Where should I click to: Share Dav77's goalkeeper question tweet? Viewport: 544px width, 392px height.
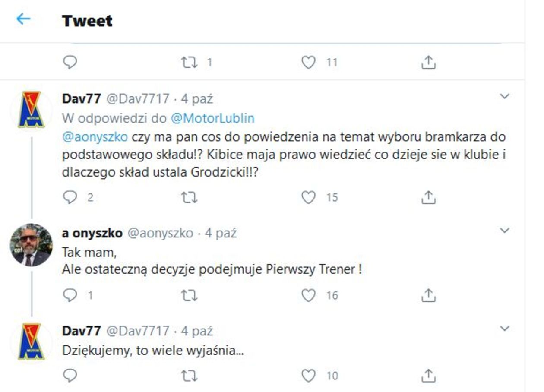pyautogui.click(x=428, y=197)
